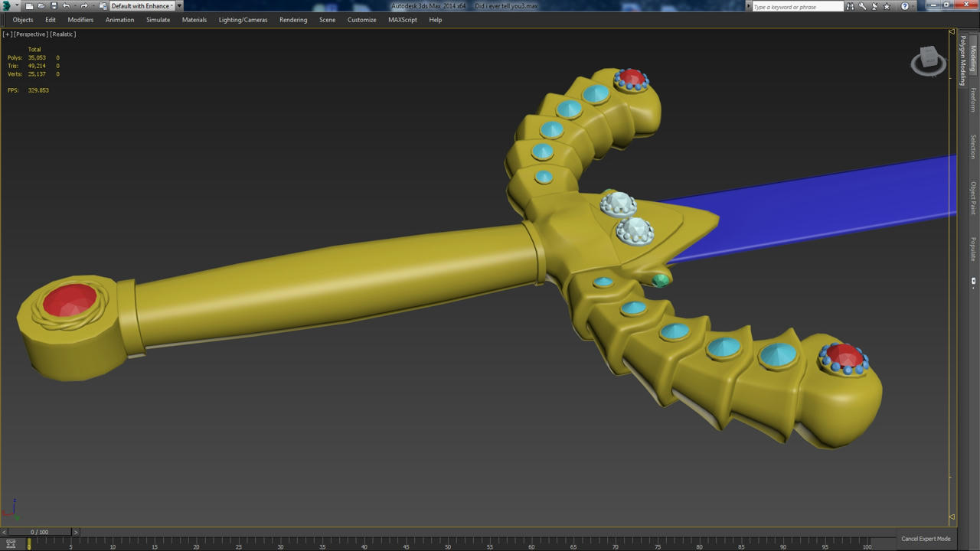Click the Subscription Center wrench icon
This screenshot has height=551, width=980.
[x=862, y=6]
